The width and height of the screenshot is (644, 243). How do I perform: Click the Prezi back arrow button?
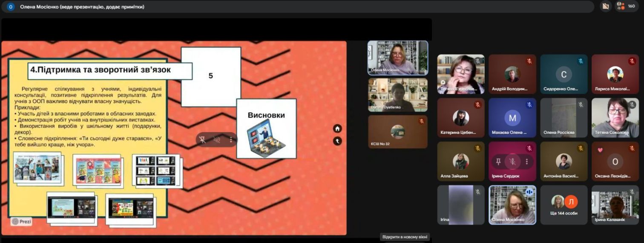tap(337, 141)
